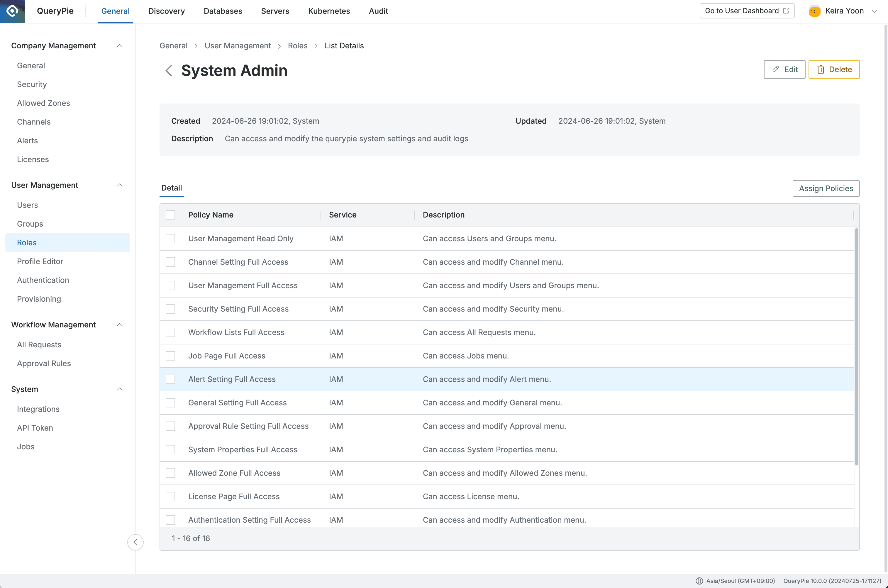Collapse the Workflow Management section

tap(120, 324)
